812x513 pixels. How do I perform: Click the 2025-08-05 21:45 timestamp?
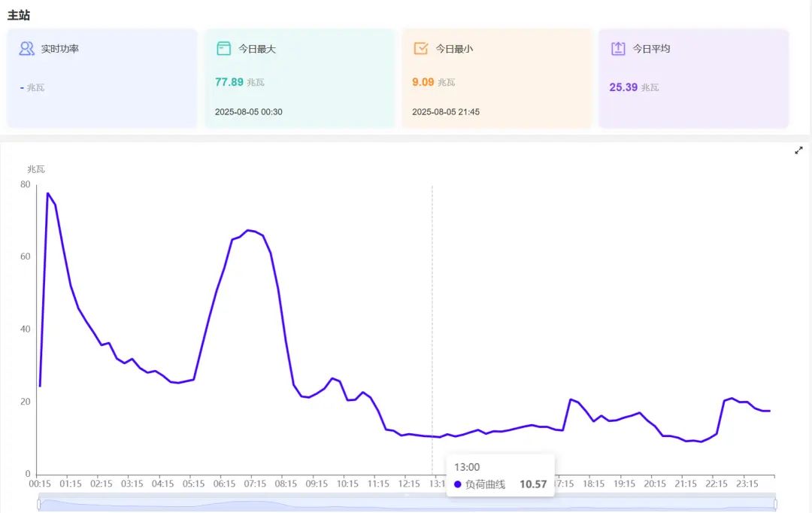click(x=445, y=112)
